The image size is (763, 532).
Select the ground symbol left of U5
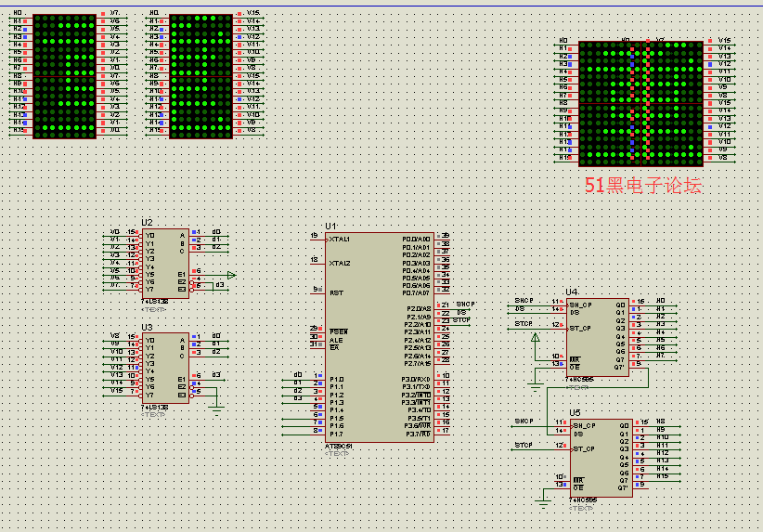tap(543, 502)
